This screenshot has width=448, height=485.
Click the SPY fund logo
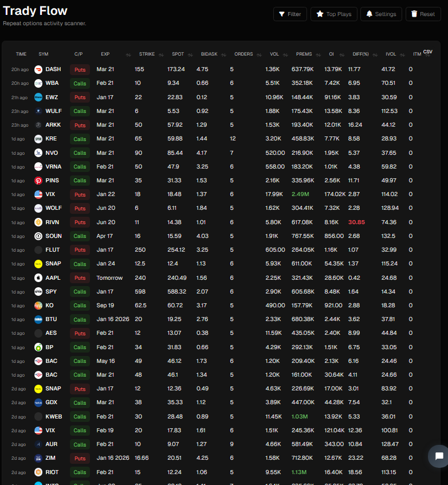pos(38,292)
